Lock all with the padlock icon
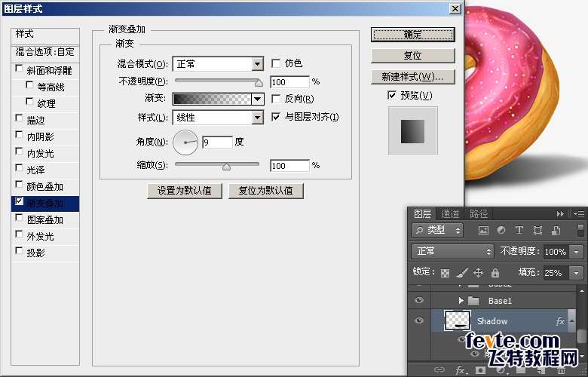 495,273
